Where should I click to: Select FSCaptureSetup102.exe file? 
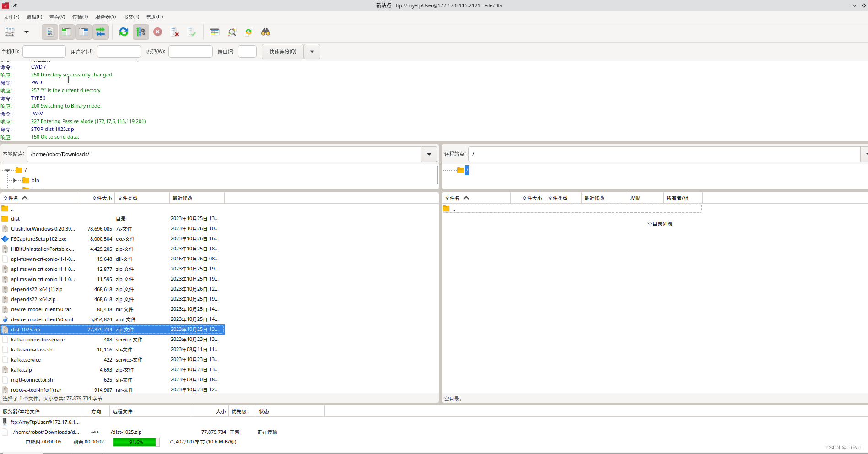tap(113, 239)
